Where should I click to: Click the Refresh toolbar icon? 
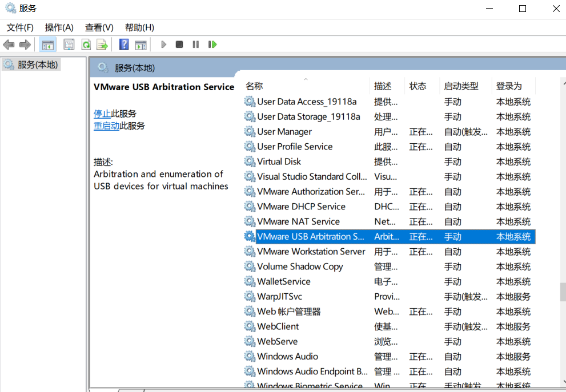tap(86, 45)
